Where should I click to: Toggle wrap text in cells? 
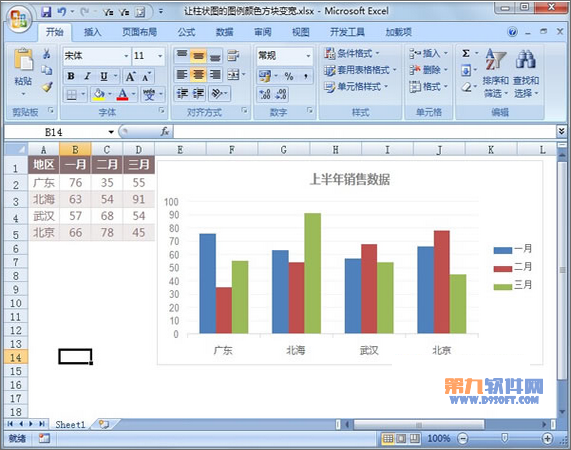233,55
